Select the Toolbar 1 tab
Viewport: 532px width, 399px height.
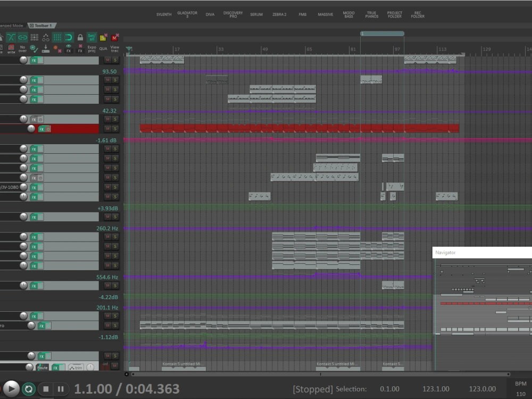[43, 25]
